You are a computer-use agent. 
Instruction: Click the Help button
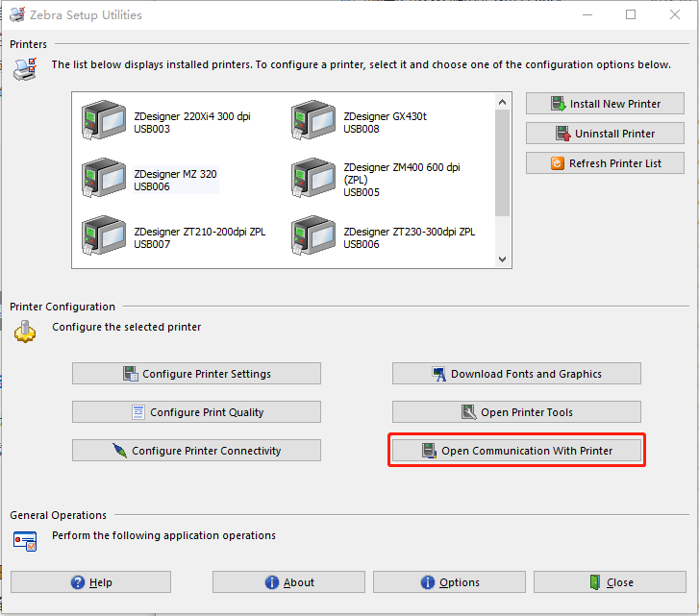pyautogui.click(x=90, y=582)
